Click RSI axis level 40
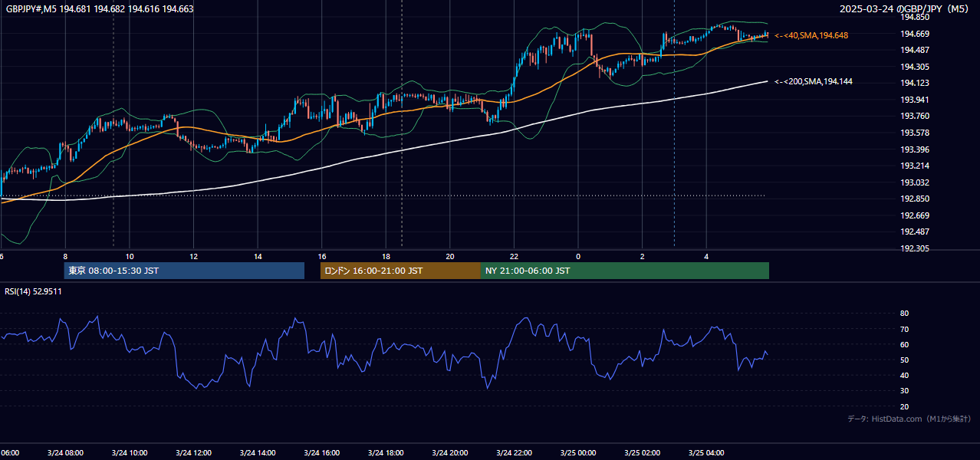 (x=905, y=375)
